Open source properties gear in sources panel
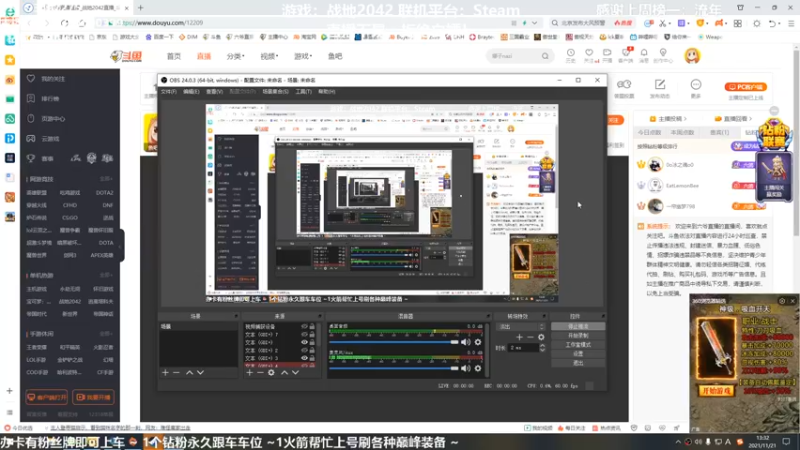The height and width of the screenshot is (450, 800). pyautogui.click(x=271, y=372)
